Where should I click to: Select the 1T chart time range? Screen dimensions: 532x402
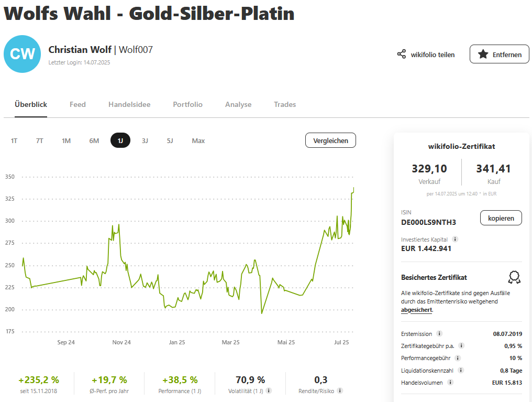pyautogui.click(x=14, y=140)
